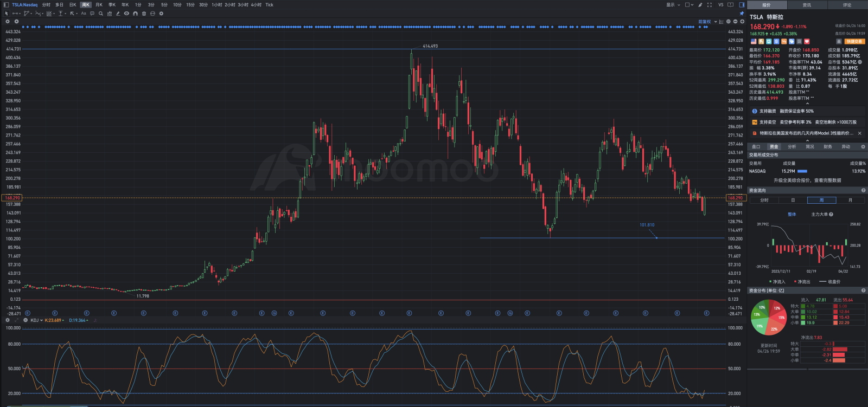
Task: Open the 资讯 news tab
Action: pos(807,5)
